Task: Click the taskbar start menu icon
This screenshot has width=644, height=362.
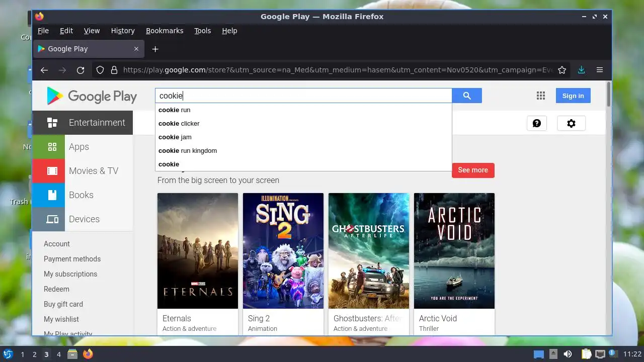Action: [8, 354]
